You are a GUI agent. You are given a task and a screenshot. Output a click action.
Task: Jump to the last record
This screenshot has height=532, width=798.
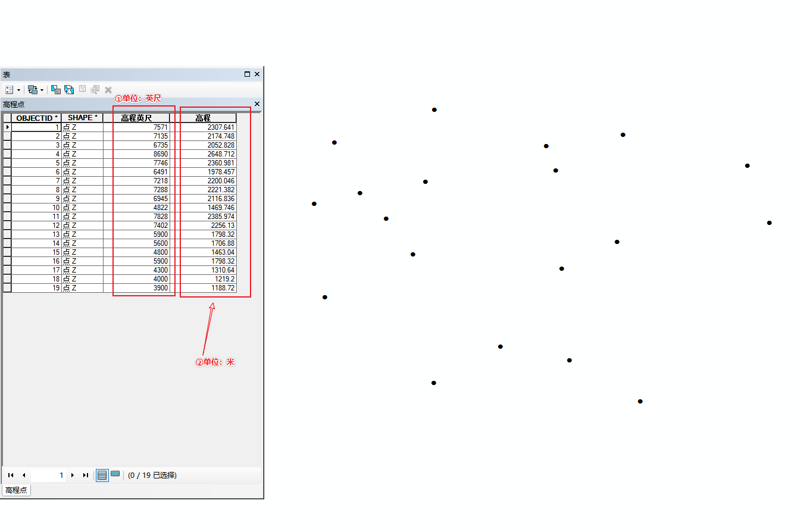(86, 475)
